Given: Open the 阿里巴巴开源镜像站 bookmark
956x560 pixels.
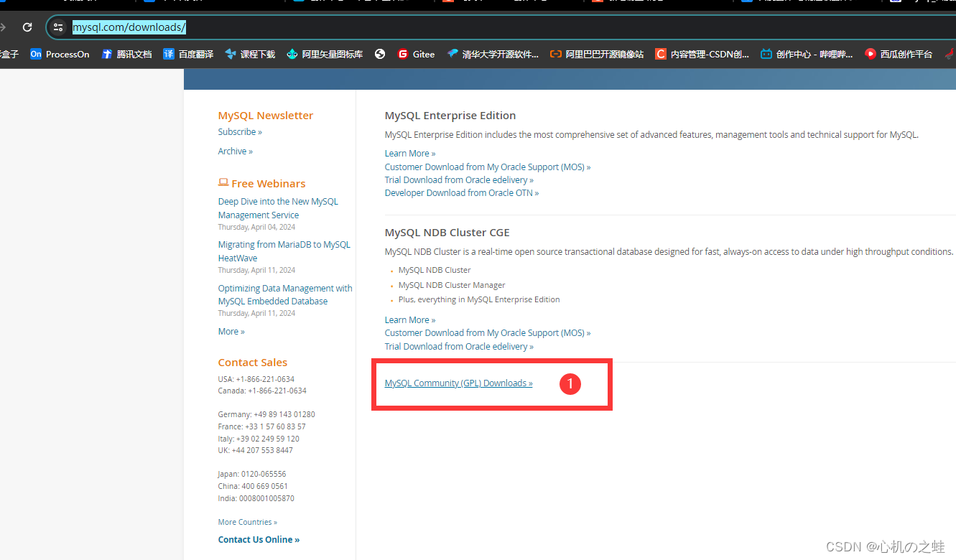Looking at the screenshot, I should click(x=597, y=54).
